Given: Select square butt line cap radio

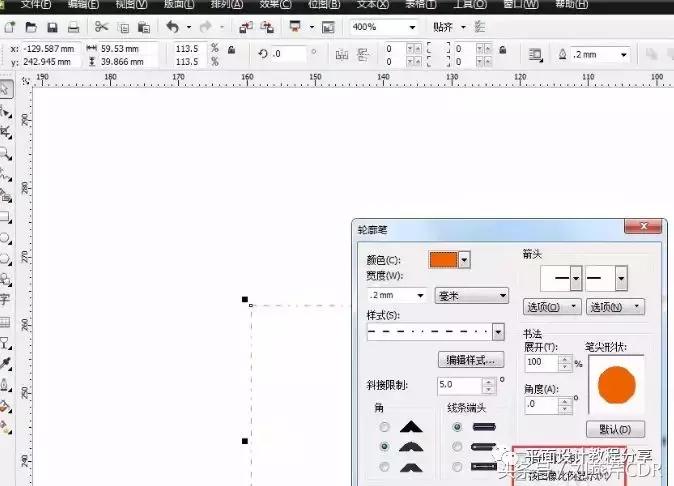Looking at the screenshot, I should [x=457, y=427].
